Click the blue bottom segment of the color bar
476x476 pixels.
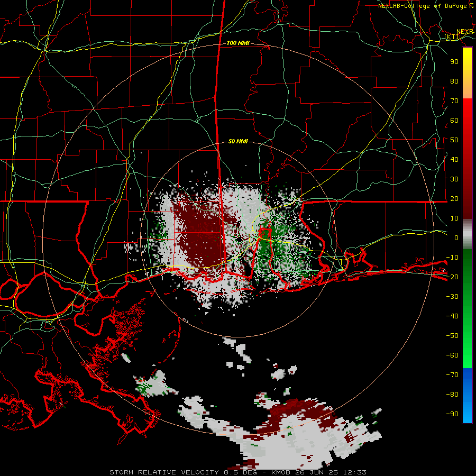click(467, 395)
